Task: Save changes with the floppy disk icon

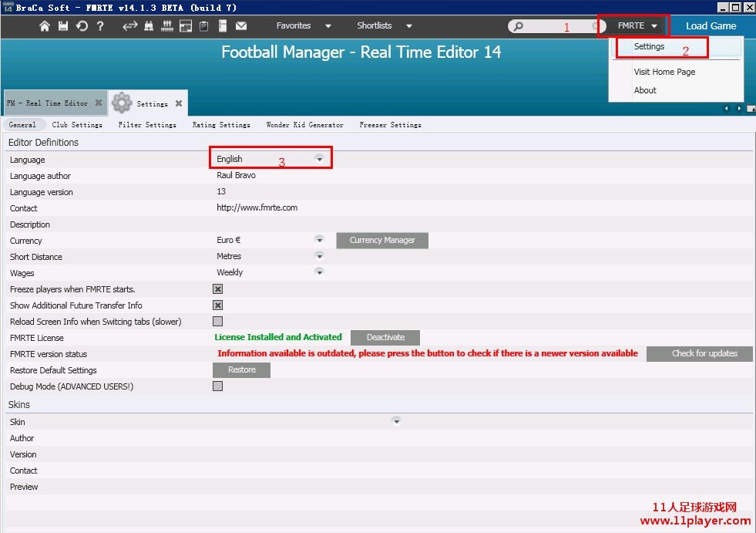Action: point(63,26)
